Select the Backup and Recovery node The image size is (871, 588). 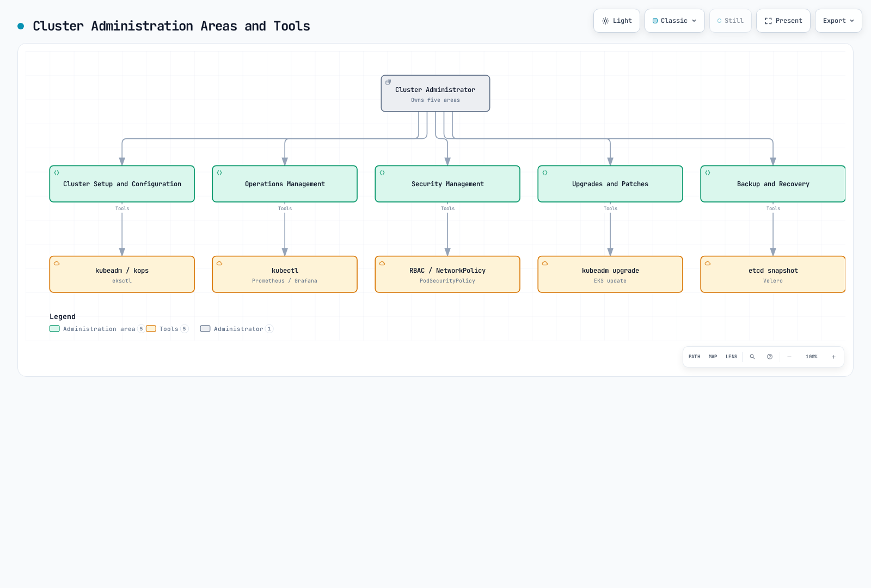tap(773, 184)
